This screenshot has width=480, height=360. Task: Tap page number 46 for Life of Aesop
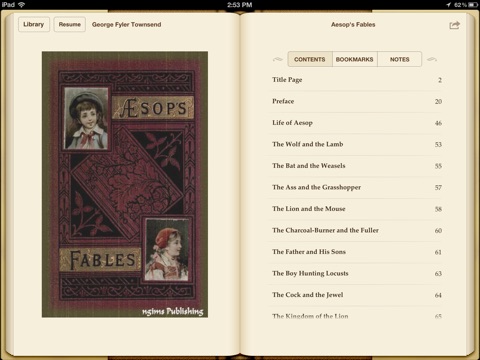438,123
